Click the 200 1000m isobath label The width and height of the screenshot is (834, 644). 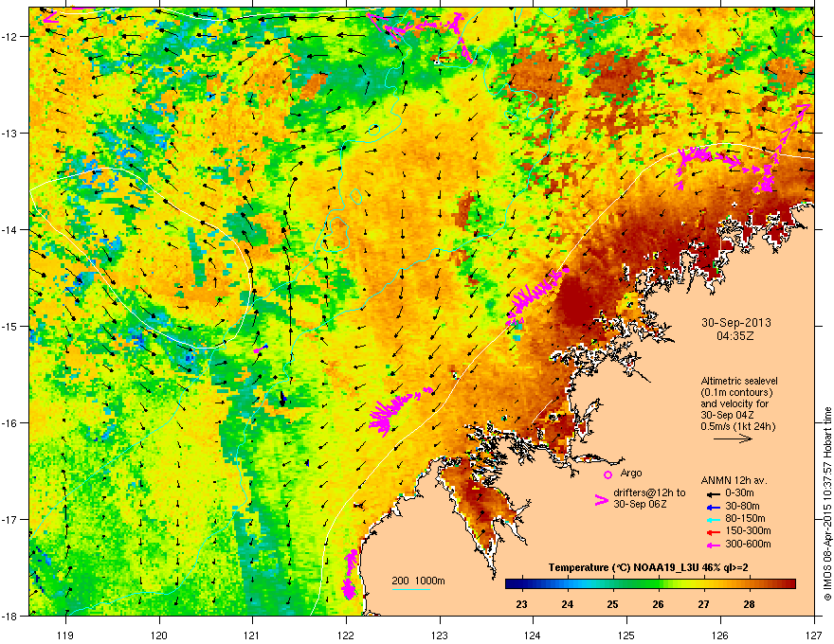click(x=418, y=581)
